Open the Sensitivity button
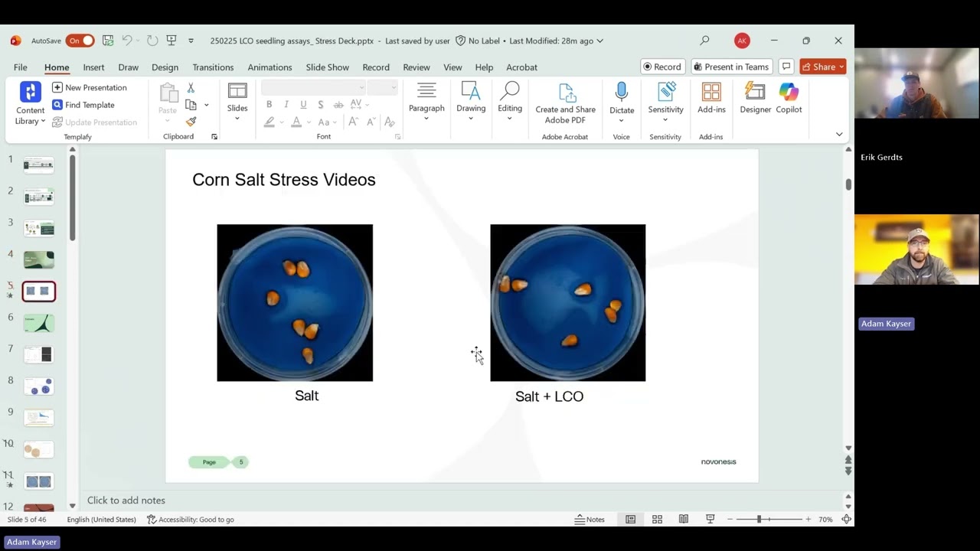The width and height of the screenshot is (980, 551). pos(665,102)
